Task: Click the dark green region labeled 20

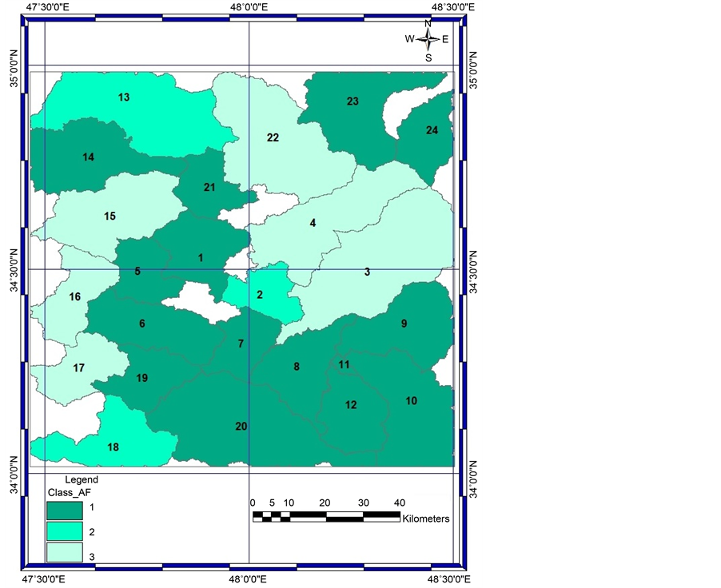Action: pos(241,426)
